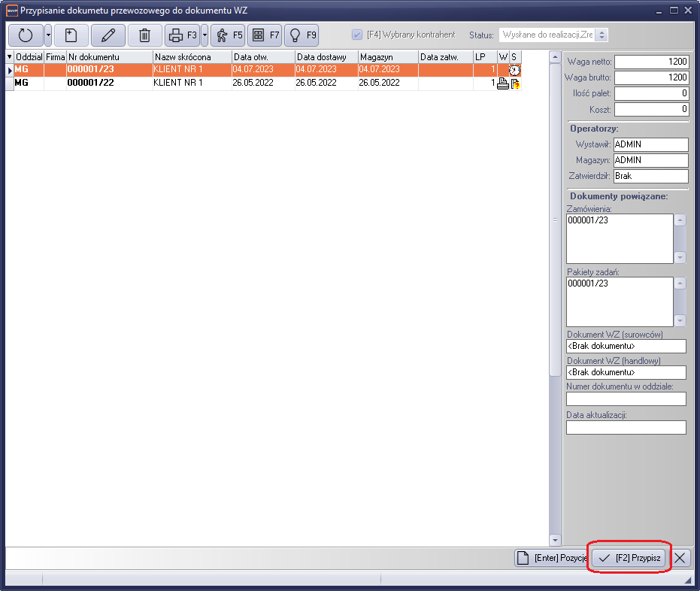This screenshot has height=591, width=700.
Task: Toggle the [F4] Wybrany kontrahent checkbox
Action: (357, 35)
